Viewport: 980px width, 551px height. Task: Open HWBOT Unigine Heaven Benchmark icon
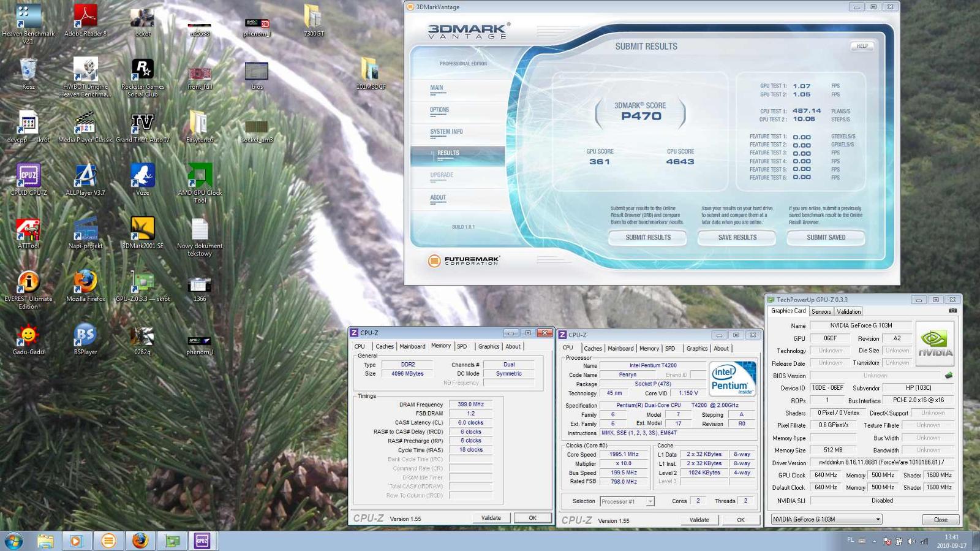coord(85,77)
